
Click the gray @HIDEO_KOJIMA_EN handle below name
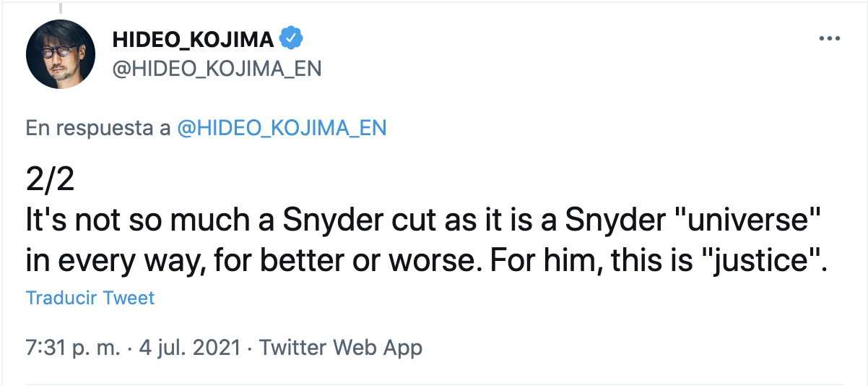point(217,68)
